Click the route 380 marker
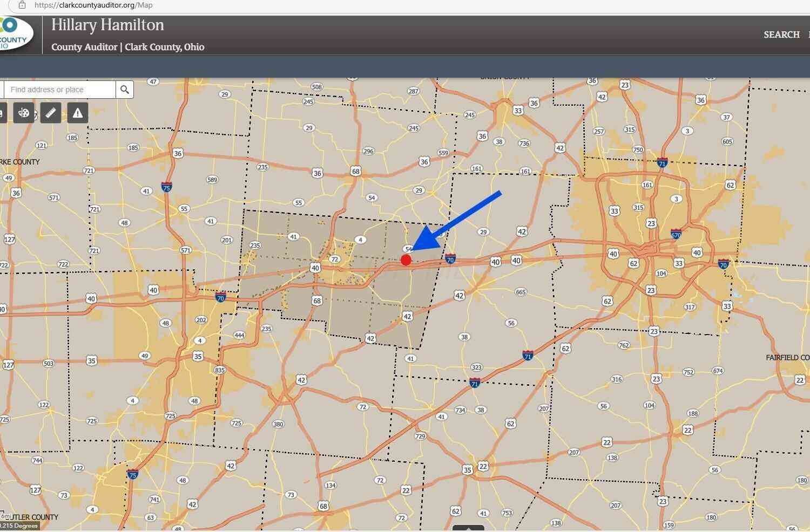 pyautogui.click(x=278, y=424)
